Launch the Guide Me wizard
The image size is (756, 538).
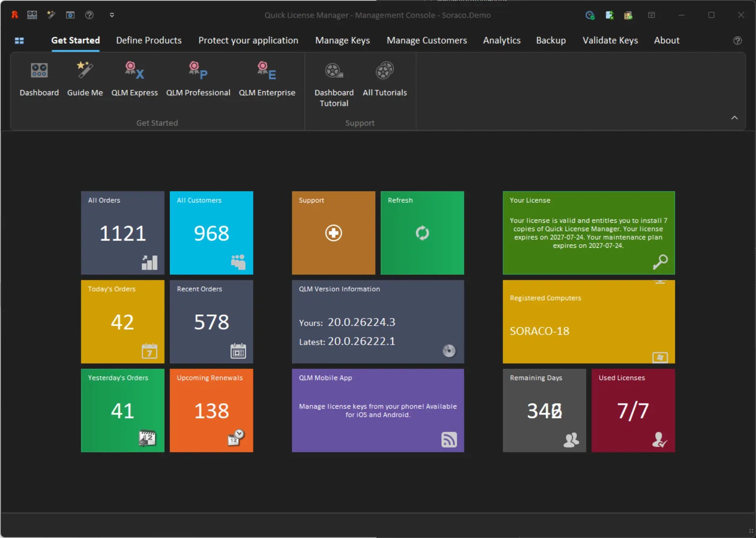pyautogui.click(x=85, y=79)
